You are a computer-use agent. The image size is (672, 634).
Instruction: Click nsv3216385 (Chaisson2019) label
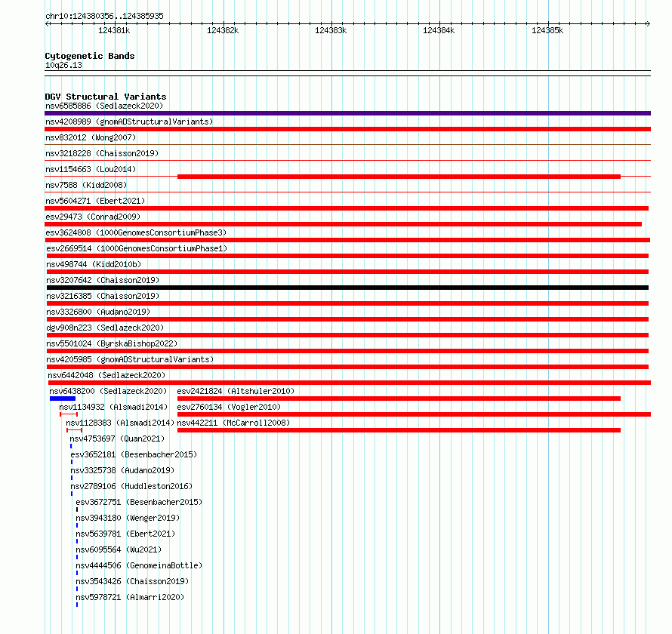coord(103,296)
